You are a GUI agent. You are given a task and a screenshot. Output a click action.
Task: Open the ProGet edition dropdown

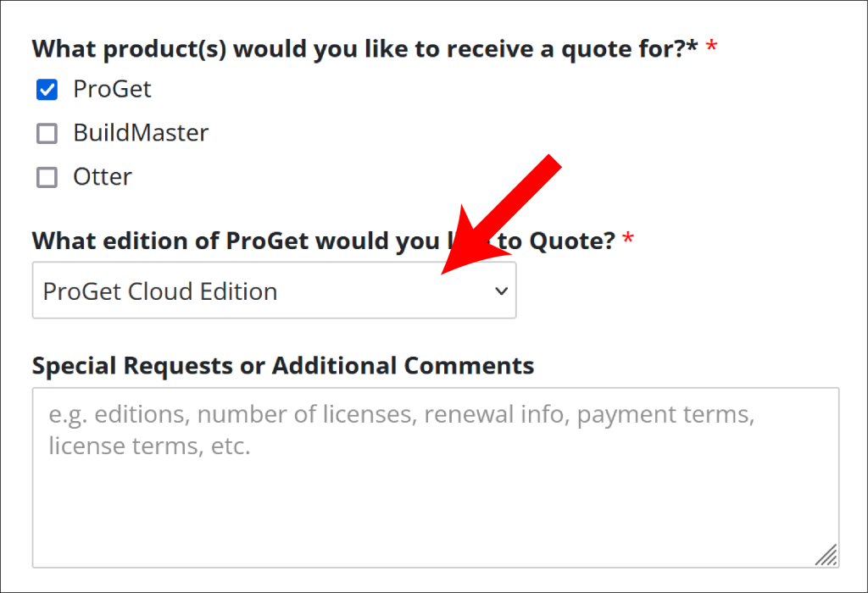[274, 291]
